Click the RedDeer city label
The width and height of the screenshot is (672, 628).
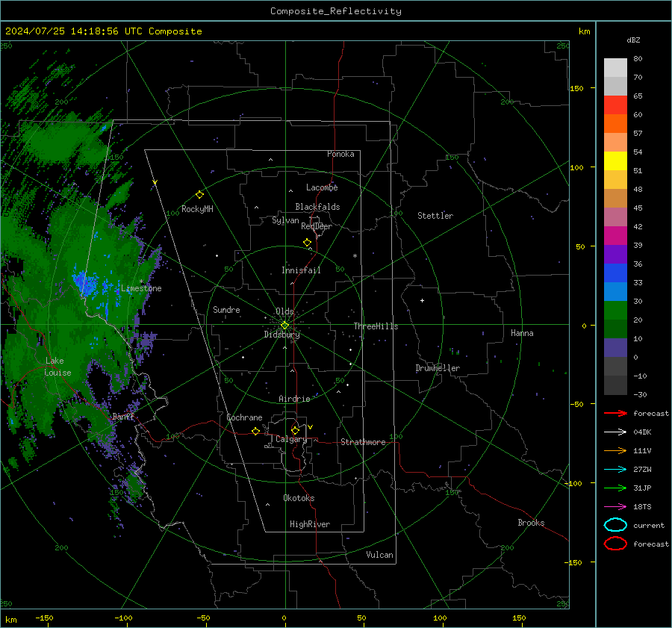point(317,226)
